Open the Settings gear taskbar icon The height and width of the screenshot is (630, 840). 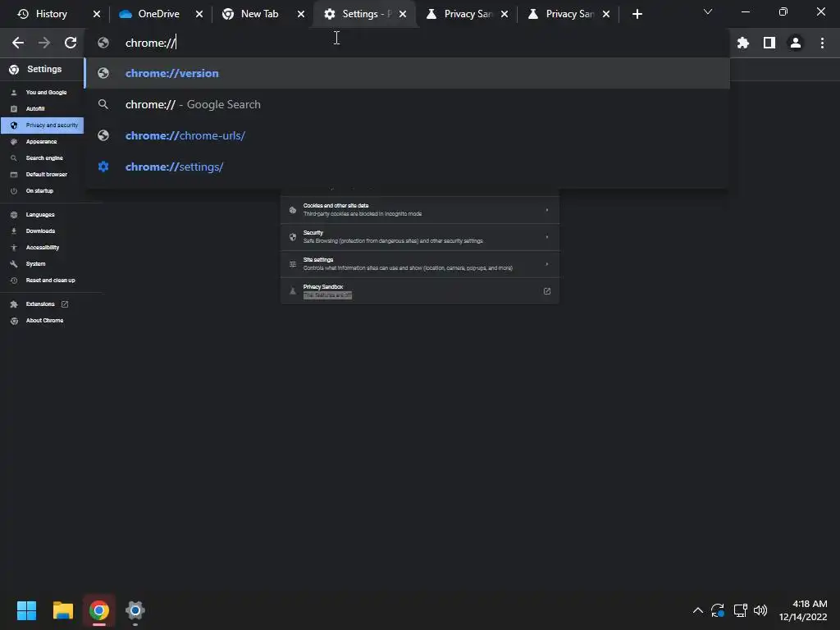[135, 610]
